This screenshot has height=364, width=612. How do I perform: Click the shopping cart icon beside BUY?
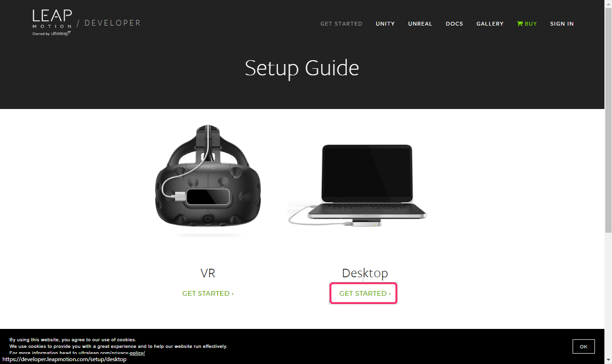pyautogui.click(x=519, y=24)
